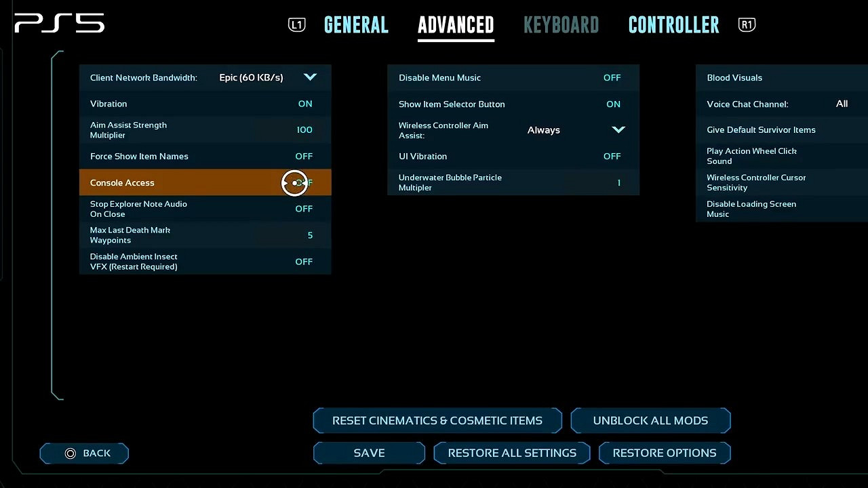Click the PS5 logo
Viewport: 868px width, 488px height.
[60, 24]
